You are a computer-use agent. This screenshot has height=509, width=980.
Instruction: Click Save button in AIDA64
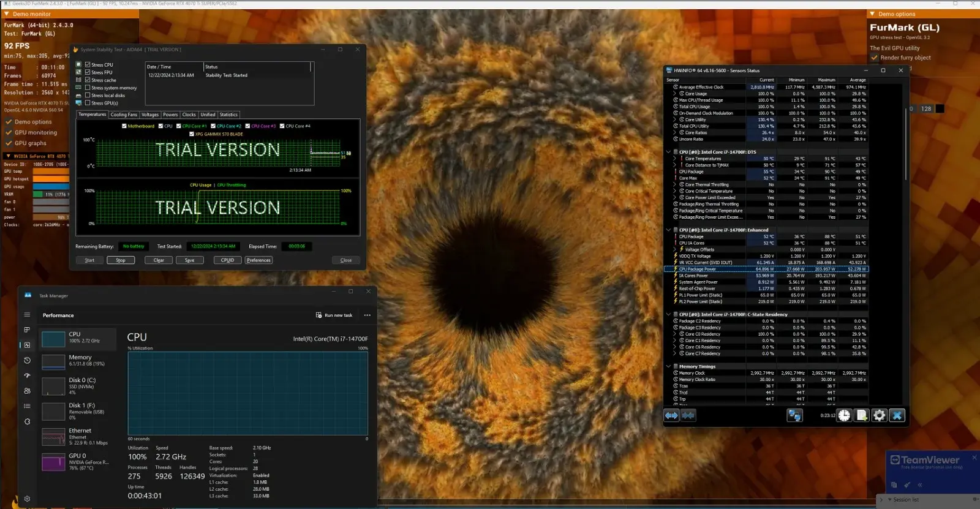pyautogui.click(x=190, y=260)
